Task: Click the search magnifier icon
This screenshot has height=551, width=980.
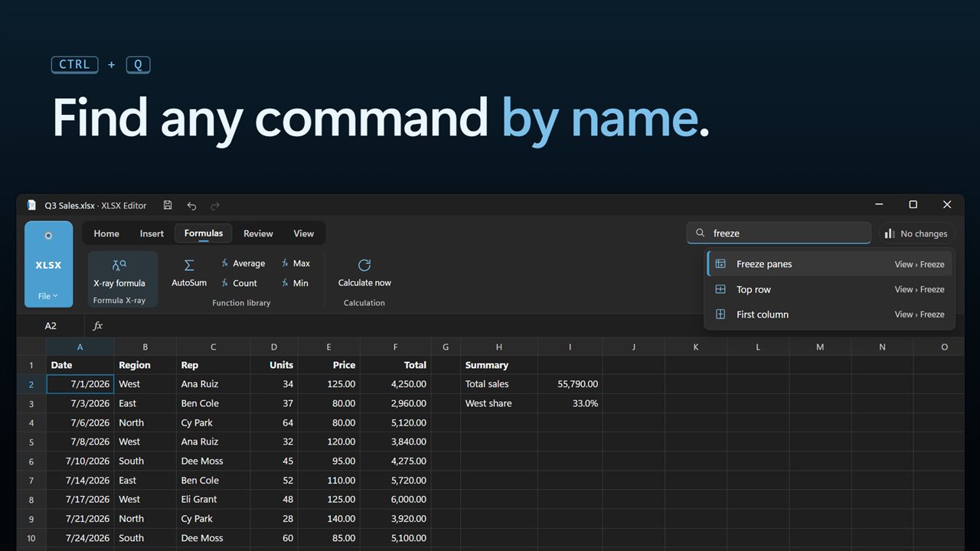Action: [700, 233]
